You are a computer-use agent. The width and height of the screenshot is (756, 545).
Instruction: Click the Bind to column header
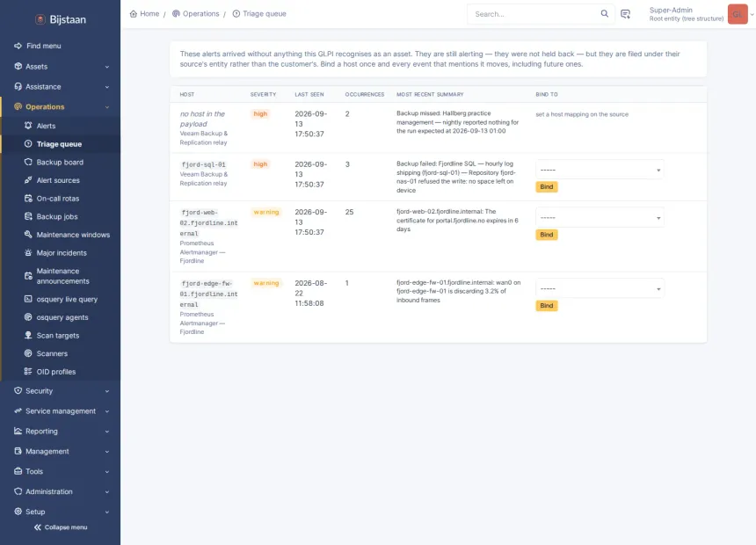547,95
